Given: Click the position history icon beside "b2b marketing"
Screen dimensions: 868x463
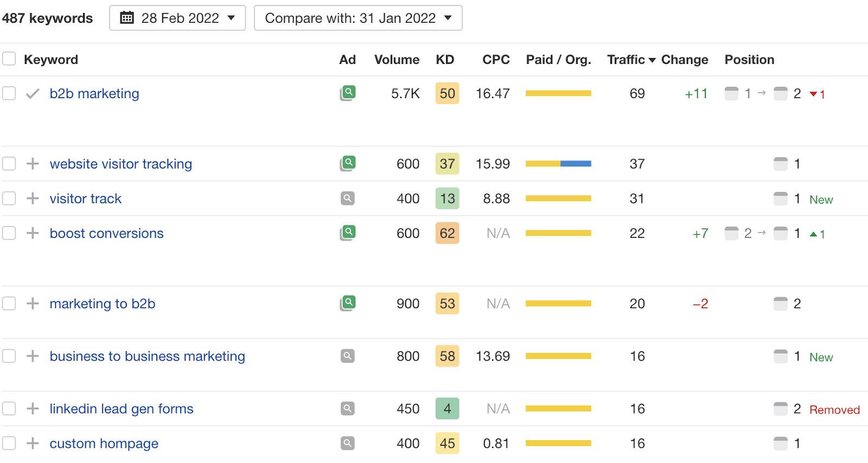Looking at the screenshot, I should click(731, 93).
